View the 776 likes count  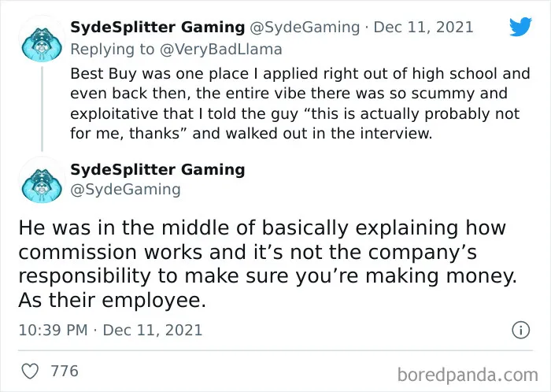click(65, 372)
